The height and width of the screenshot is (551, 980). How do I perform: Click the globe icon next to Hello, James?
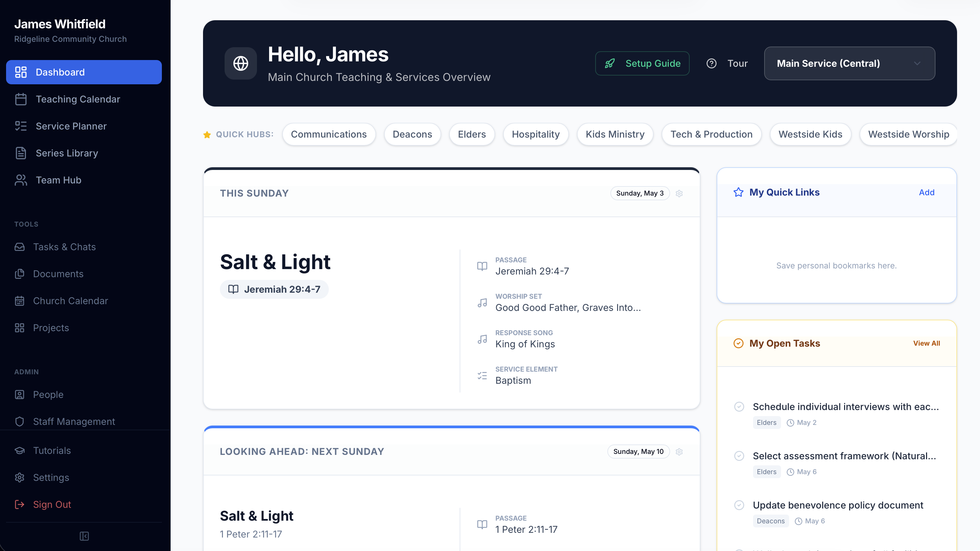pyautogui.click(x=241, y=63)
